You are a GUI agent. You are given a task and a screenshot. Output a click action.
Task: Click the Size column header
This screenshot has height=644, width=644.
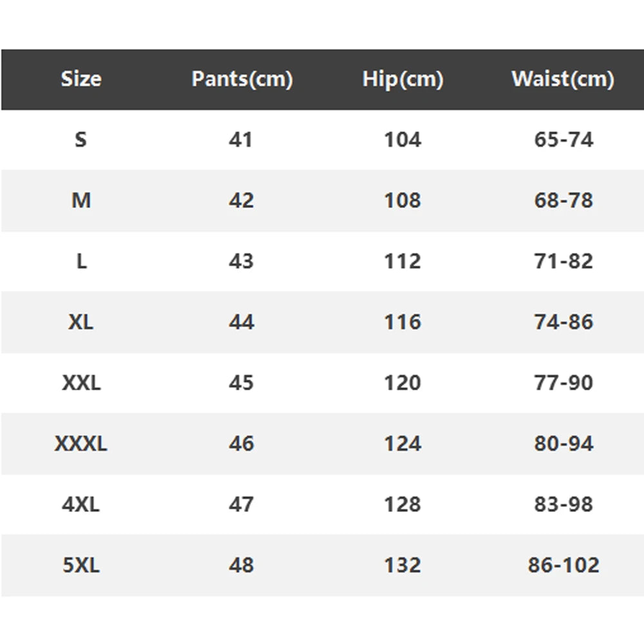81,79
